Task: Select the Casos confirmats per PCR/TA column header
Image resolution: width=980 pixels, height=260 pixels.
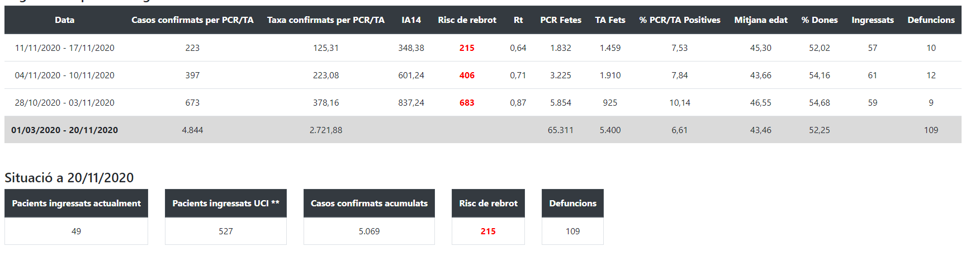Action: click(192, 20)
